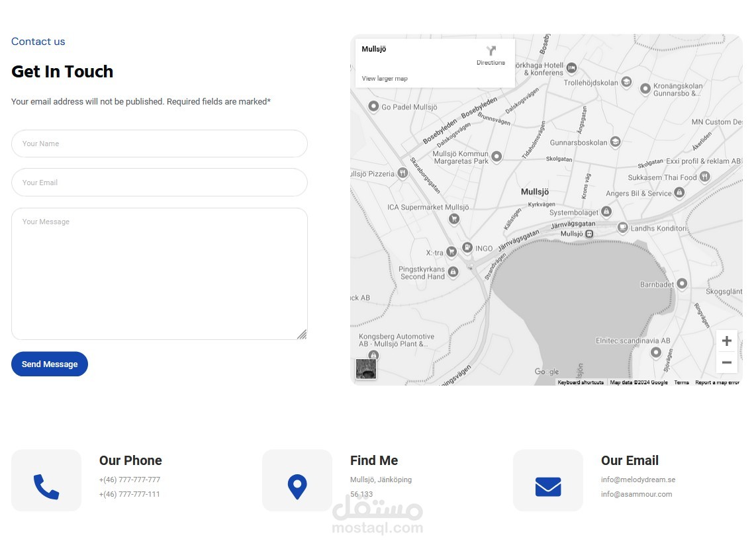Click the Map data ©2024 Google text
756x547 pixels.
(x=639, y=382)
